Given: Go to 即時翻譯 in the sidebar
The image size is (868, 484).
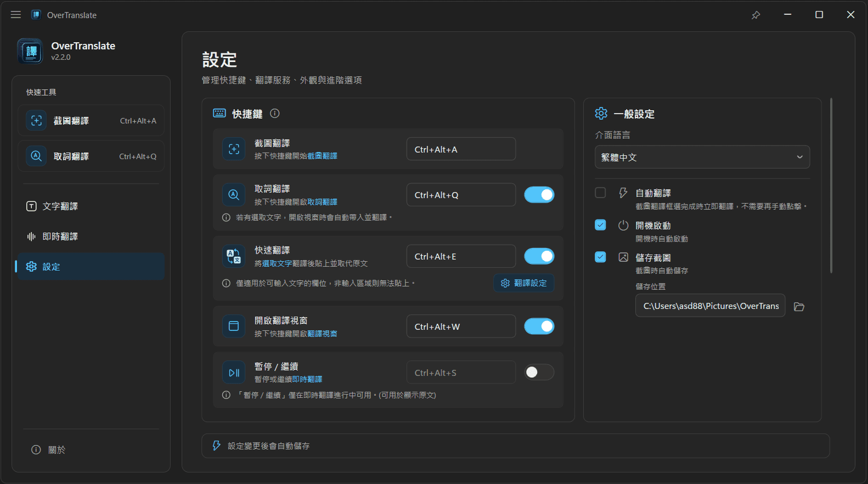Looking at the screenshot, I should (x=91, y=237).
